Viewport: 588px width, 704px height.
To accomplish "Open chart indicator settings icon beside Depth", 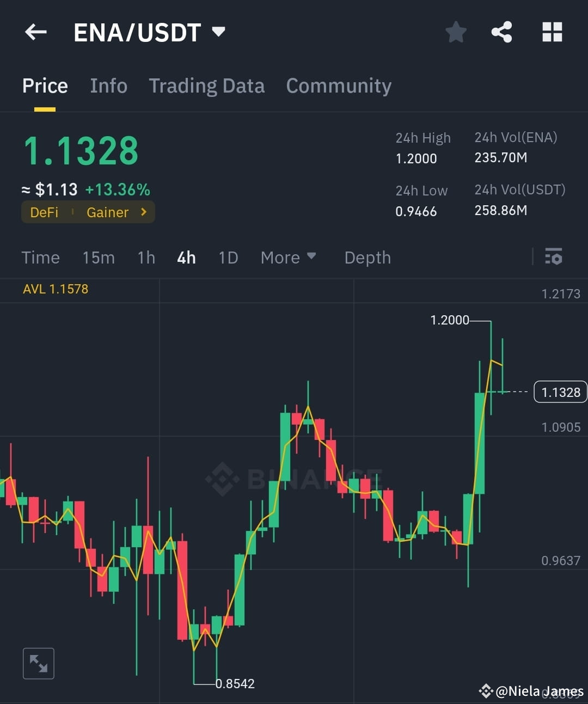I will pos(553,256).
